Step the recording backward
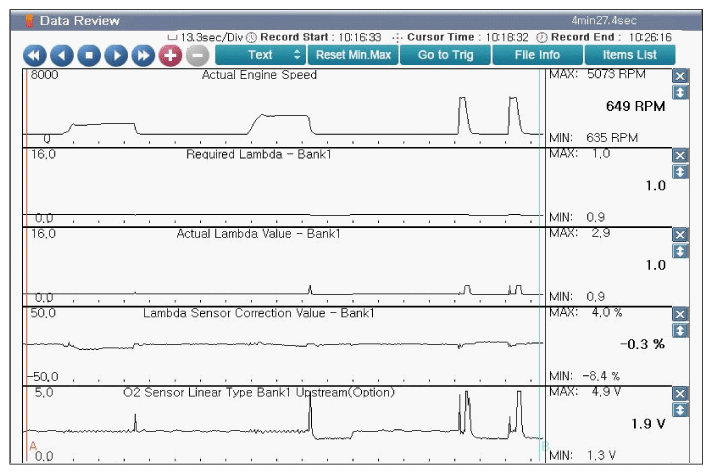 coord(62,55)
